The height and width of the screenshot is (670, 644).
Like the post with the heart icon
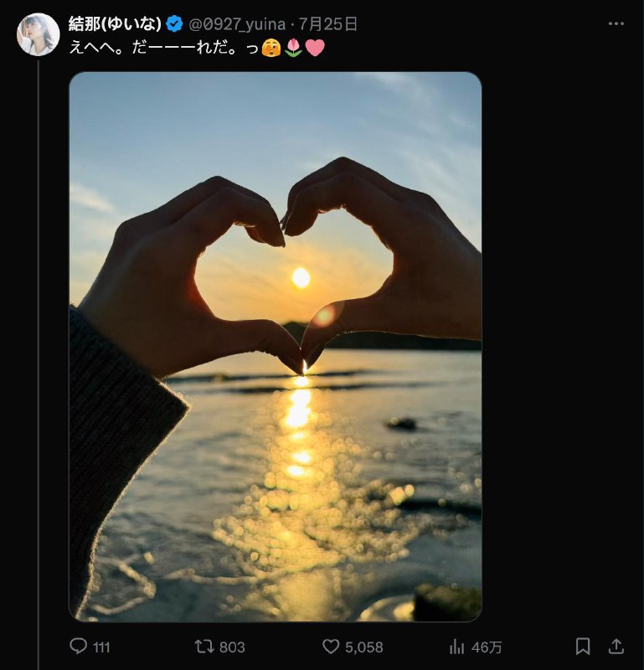331,647
